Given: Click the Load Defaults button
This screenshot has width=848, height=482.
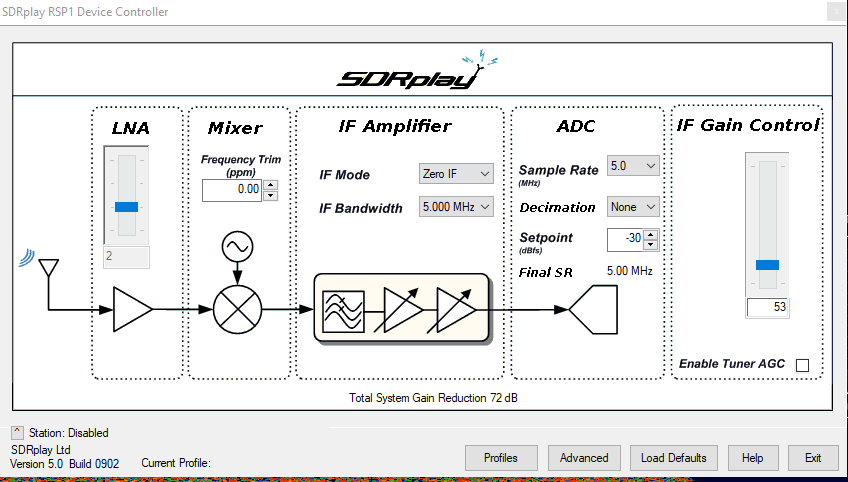Looking at the screenshot, I should point(673,458).
